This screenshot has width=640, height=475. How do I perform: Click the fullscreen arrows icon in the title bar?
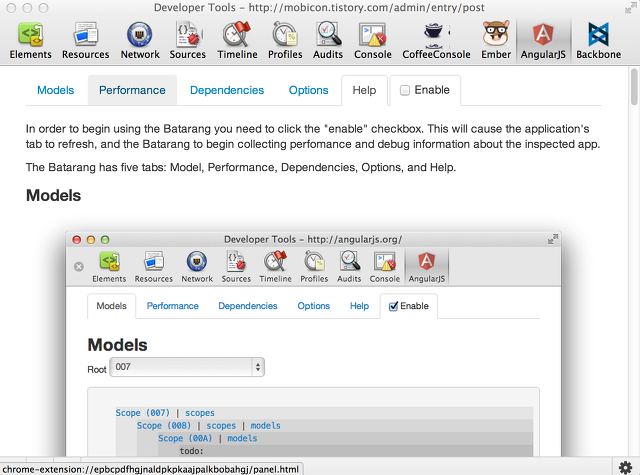[x=631, y=7]
